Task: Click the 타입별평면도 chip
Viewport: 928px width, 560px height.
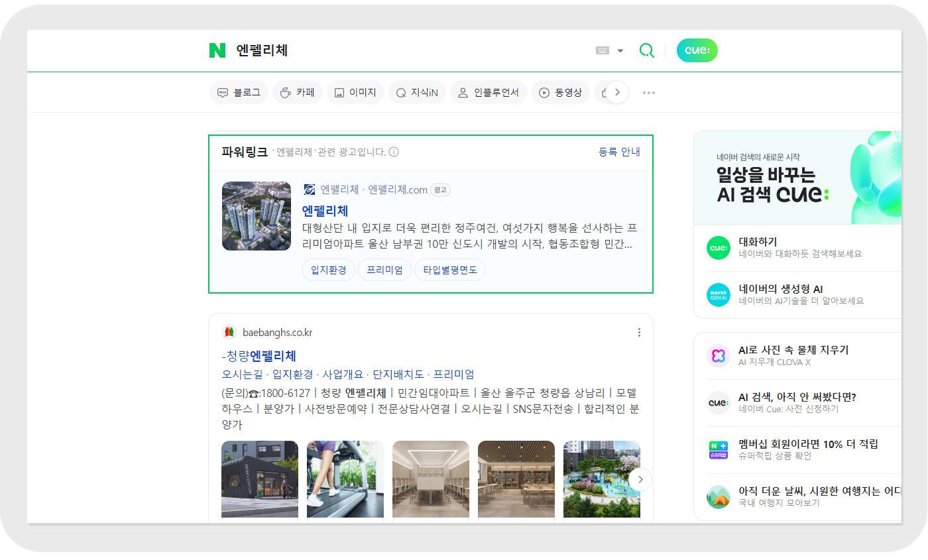Action: [x=450, y=270]
